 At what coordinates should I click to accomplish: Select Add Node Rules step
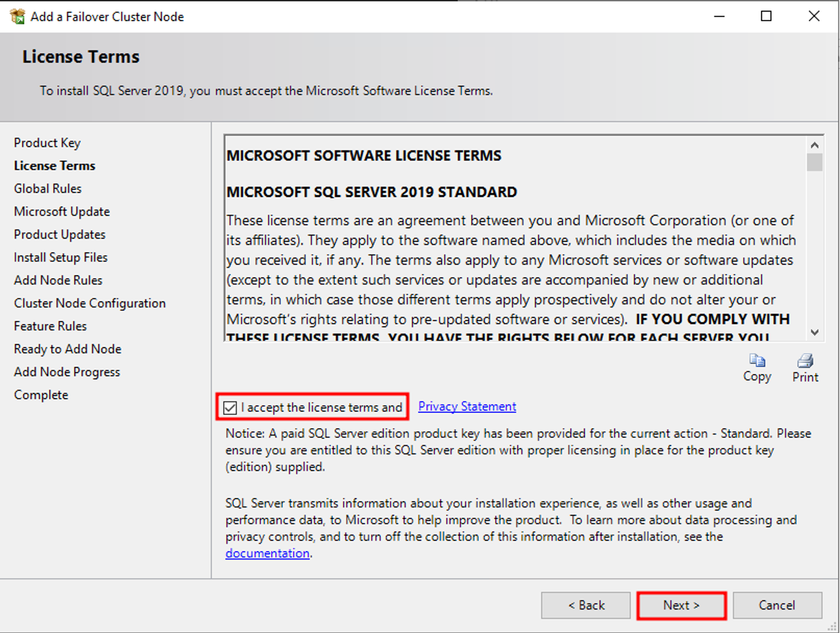tap(58, 281)
